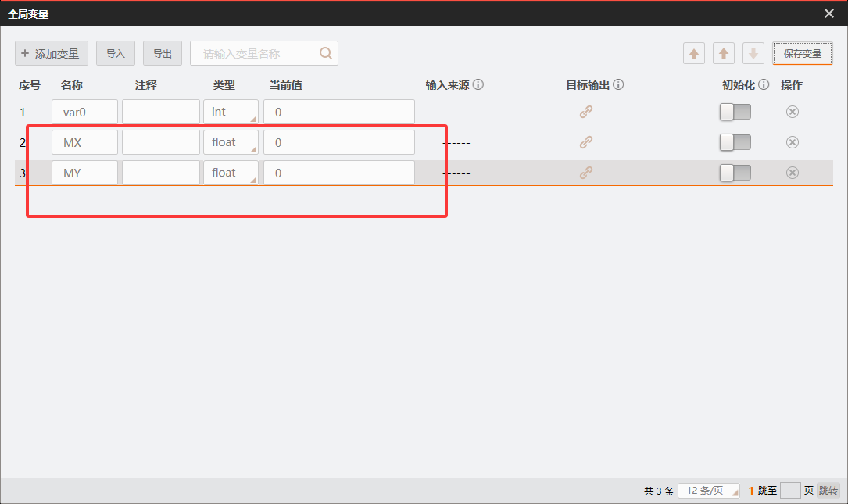Toggle initialization switch for MX

[x=735, y=142]
